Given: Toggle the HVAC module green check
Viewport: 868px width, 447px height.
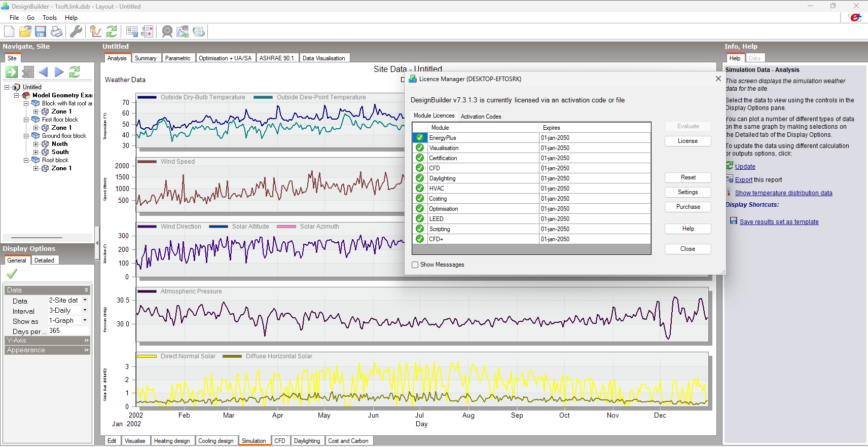Looking at the screenshot, I should click(420, 188).
